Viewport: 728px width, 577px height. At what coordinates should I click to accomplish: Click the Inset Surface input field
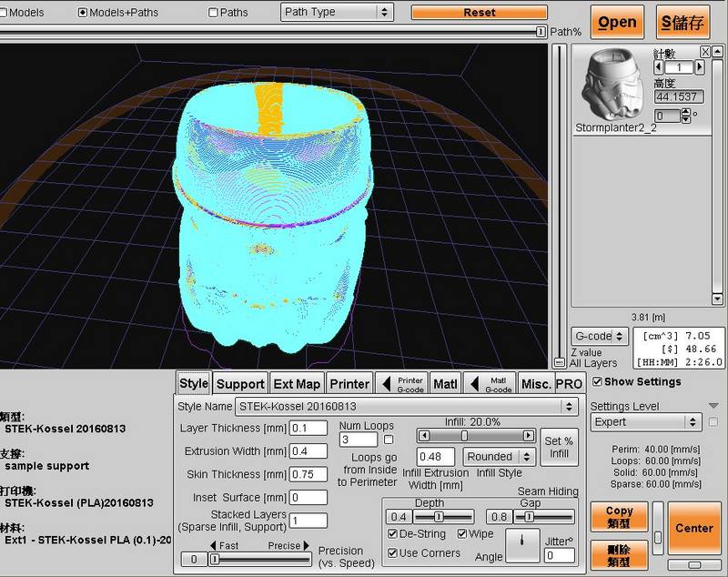pos(308,498)
